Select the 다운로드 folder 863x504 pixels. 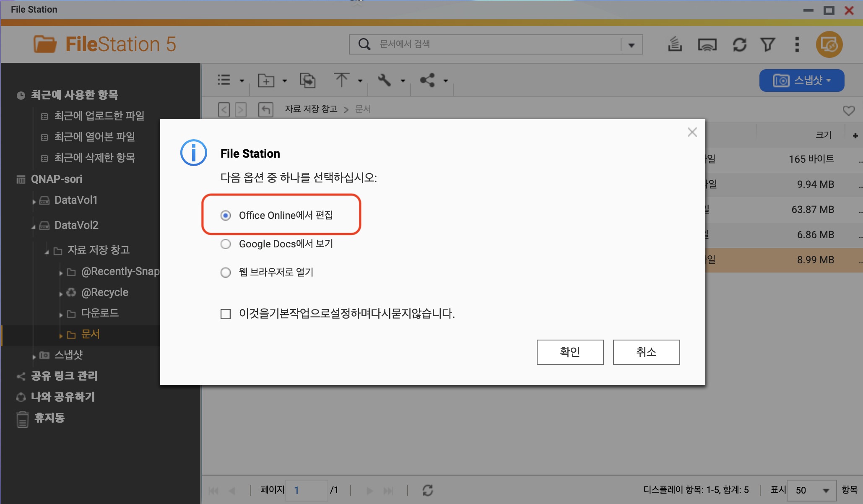coord(100,313)
